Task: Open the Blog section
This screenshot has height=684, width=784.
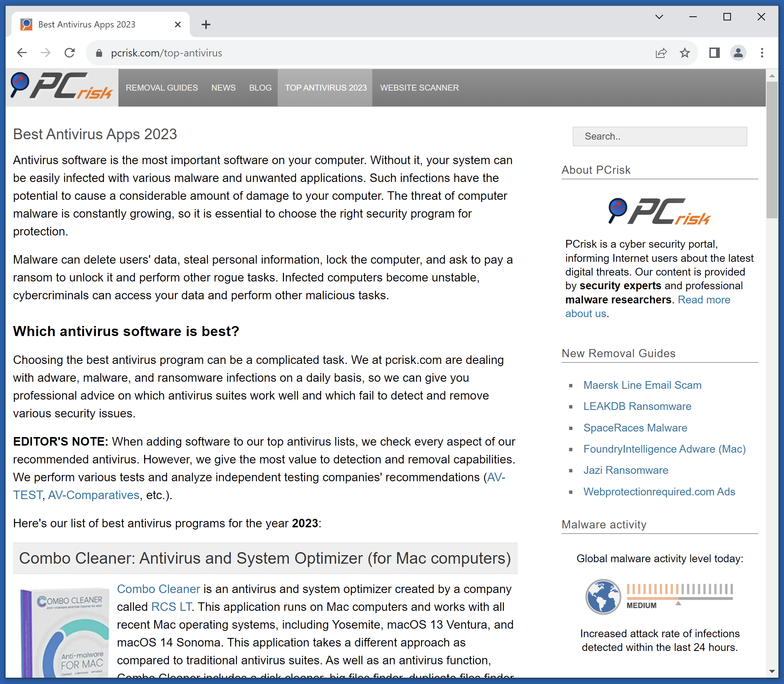Action: [260, 88]
